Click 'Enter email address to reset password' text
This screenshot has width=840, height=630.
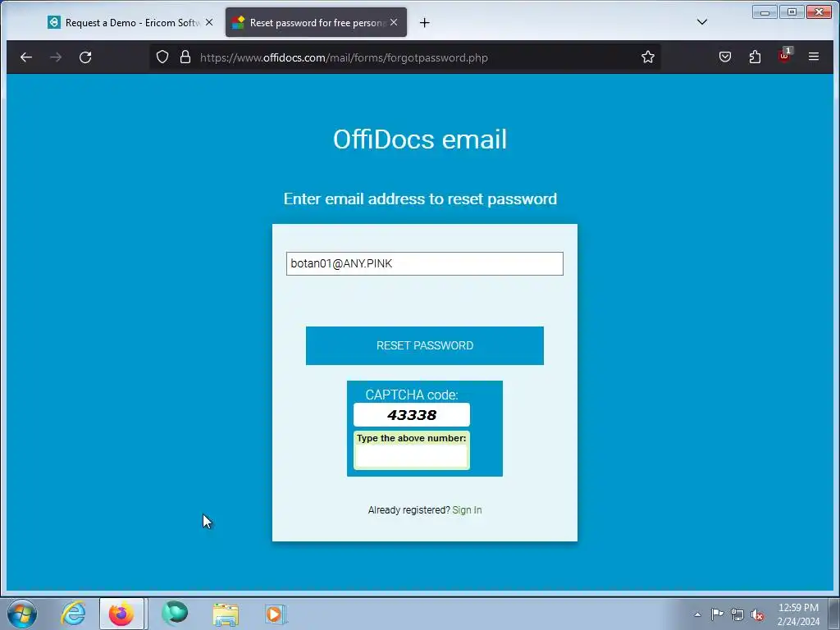click(420, 199)
